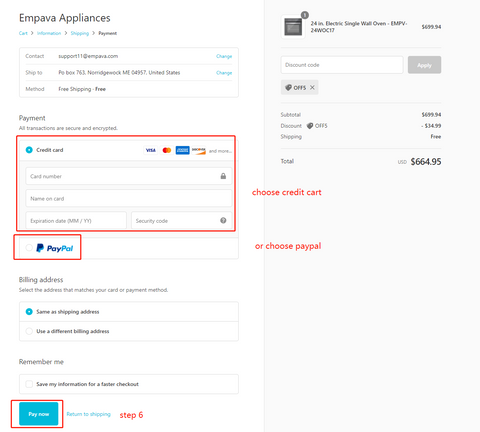Click the Pay now button
The height and width of the screenshot is (432, 480).
39,414
